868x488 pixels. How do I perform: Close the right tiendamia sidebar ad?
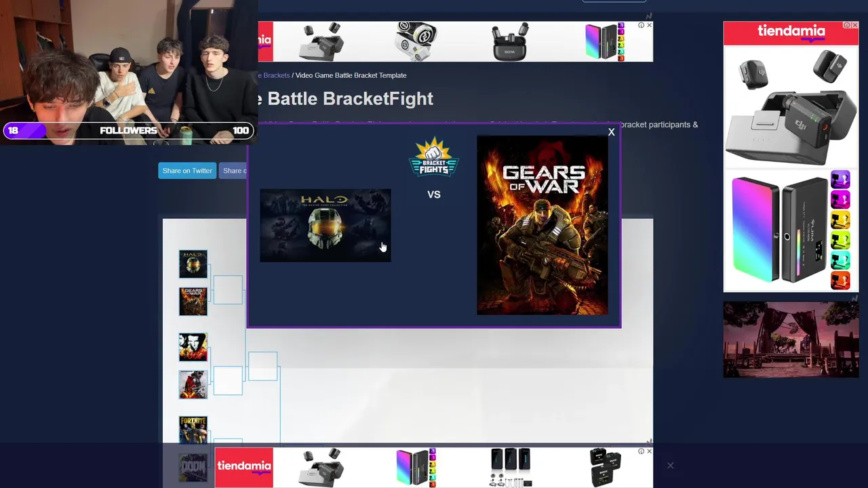tap(854, 25)
